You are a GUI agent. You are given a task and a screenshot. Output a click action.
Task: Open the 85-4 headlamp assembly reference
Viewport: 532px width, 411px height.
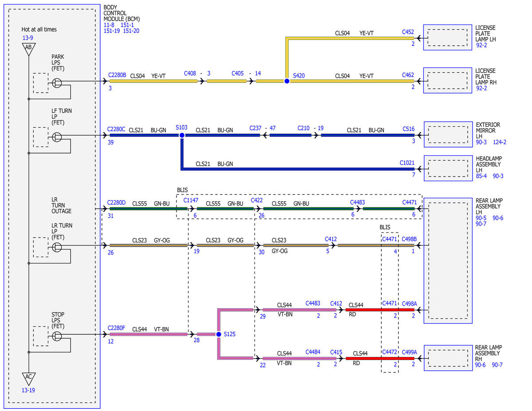click(481, 176)
